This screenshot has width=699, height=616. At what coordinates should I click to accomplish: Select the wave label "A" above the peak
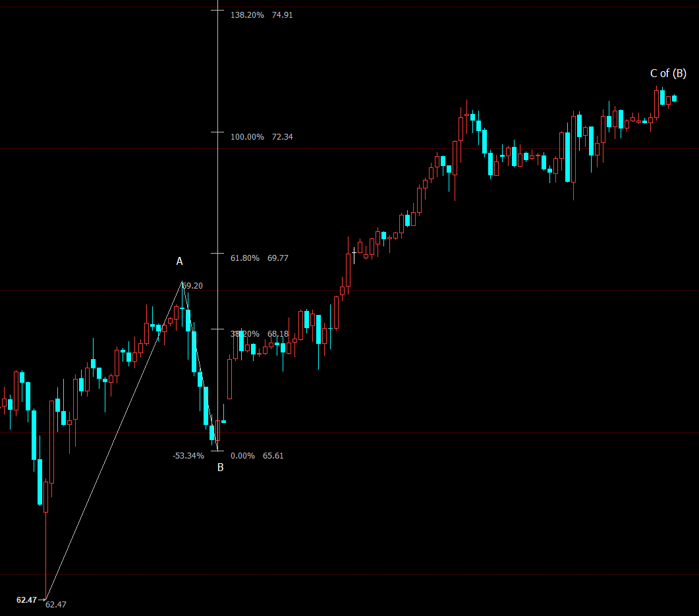click(179, 262)
